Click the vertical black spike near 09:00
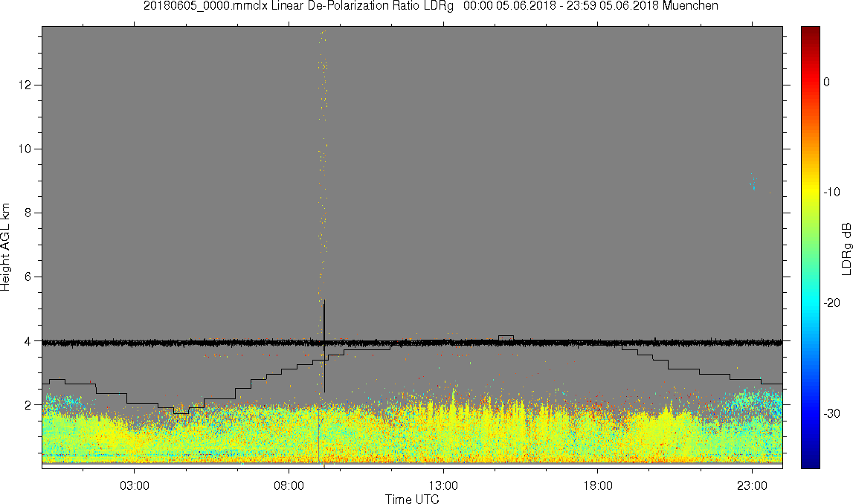This screenshot has height=504, width=853. point(324,346)
